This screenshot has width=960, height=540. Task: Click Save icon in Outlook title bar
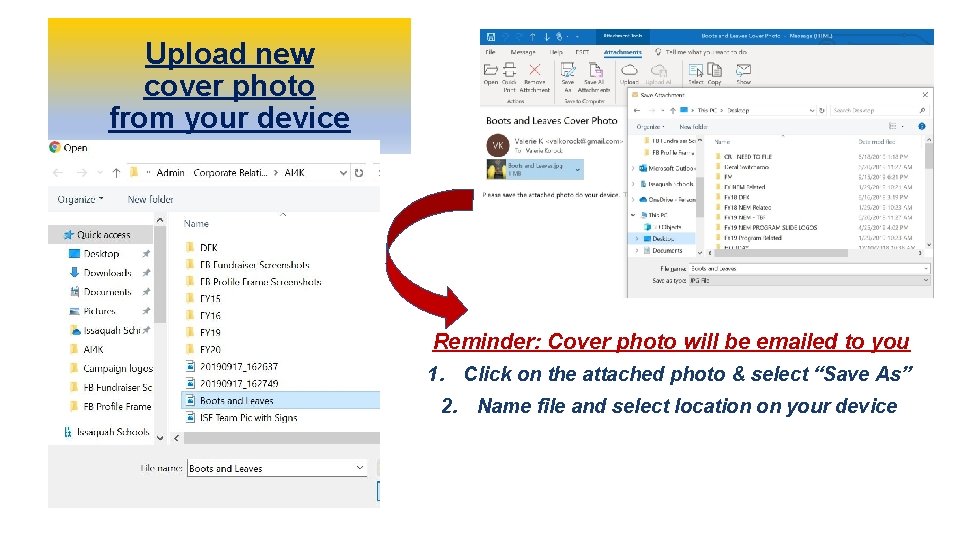tap(490, 37)
